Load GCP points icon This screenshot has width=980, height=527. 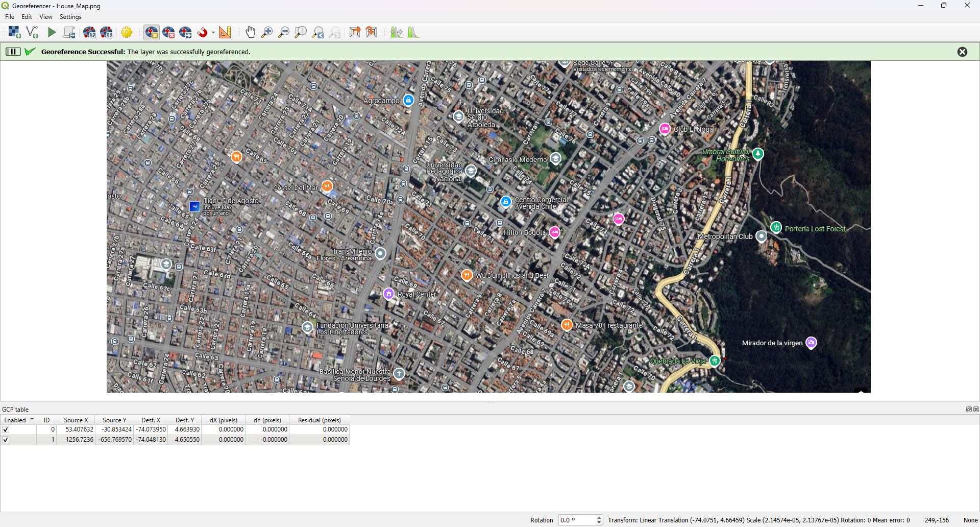click(89, 33)
